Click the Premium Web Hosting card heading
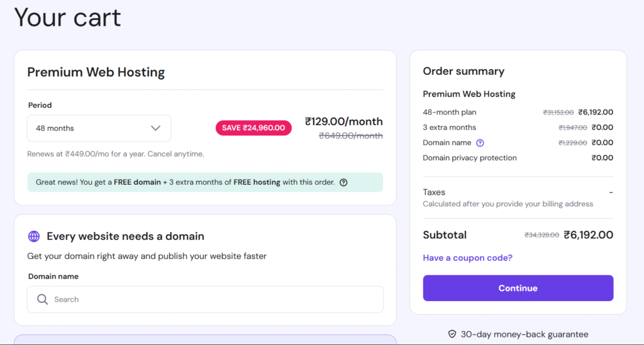The image size is (644, 345). click(96, 72)
